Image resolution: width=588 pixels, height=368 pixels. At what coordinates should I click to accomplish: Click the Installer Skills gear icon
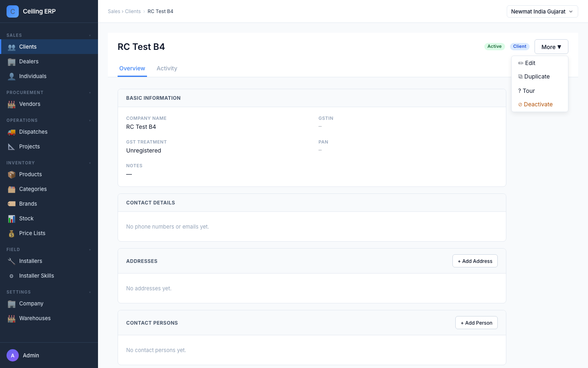(11, 276)
